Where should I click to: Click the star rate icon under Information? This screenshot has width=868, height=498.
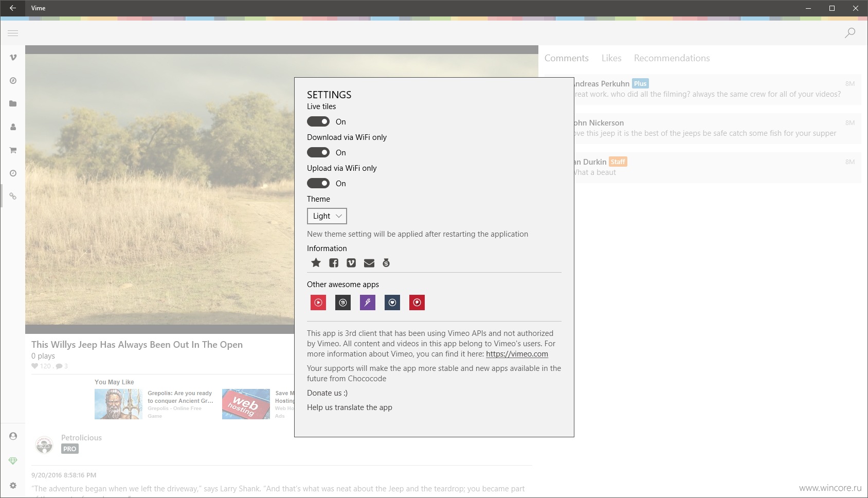[316, 263]
